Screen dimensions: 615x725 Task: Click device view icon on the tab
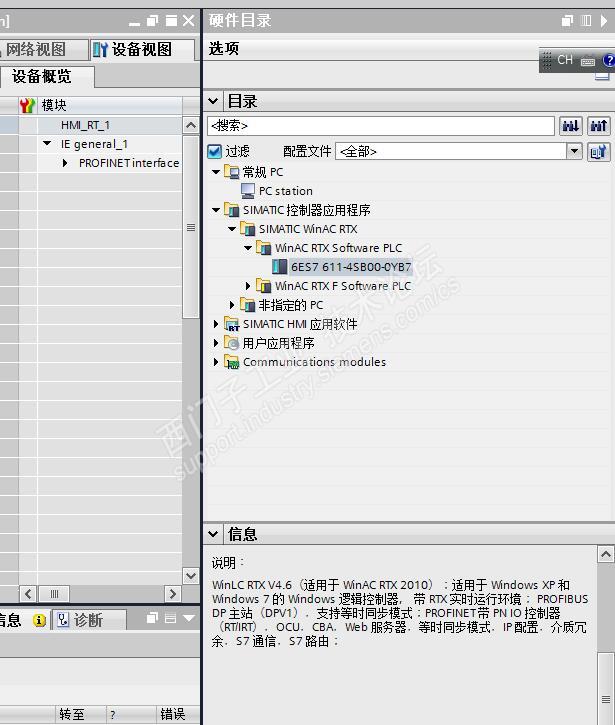coord(100,49)
